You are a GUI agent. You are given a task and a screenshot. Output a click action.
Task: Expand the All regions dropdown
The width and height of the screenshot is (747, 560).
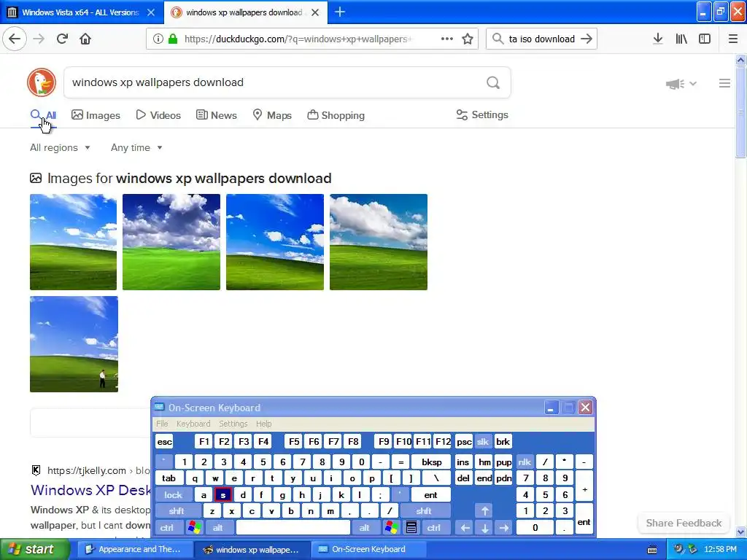coord(60,147)
